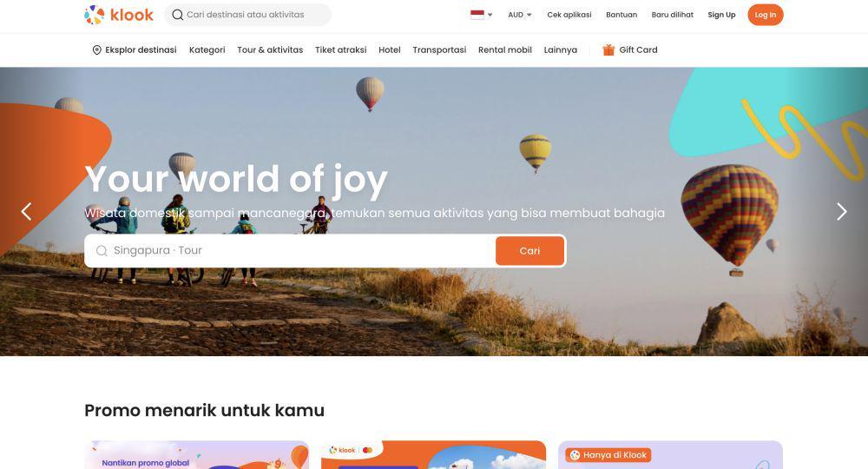Expand the language dropdown arrow next to flag
The width and height of the screenshot is (868, 469).
[490, 15]
